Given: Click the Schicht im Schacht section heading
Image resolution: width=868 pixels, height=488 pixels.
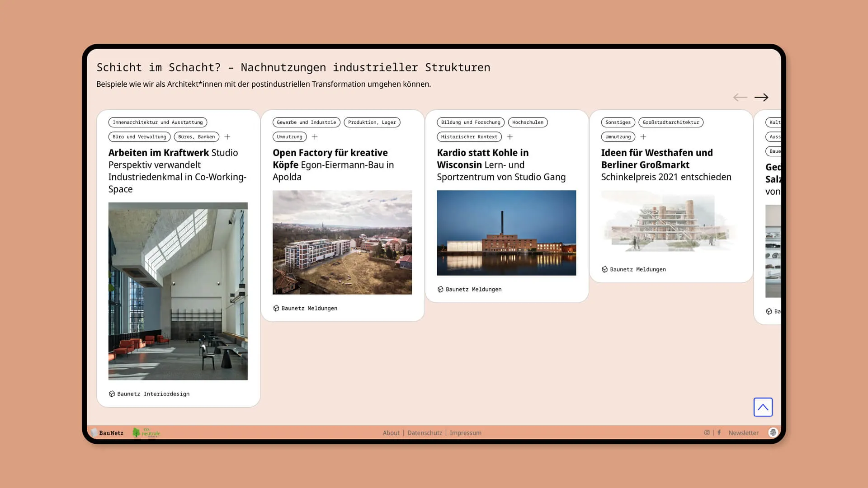Looking at the screenshot, I should click(293, 67).
